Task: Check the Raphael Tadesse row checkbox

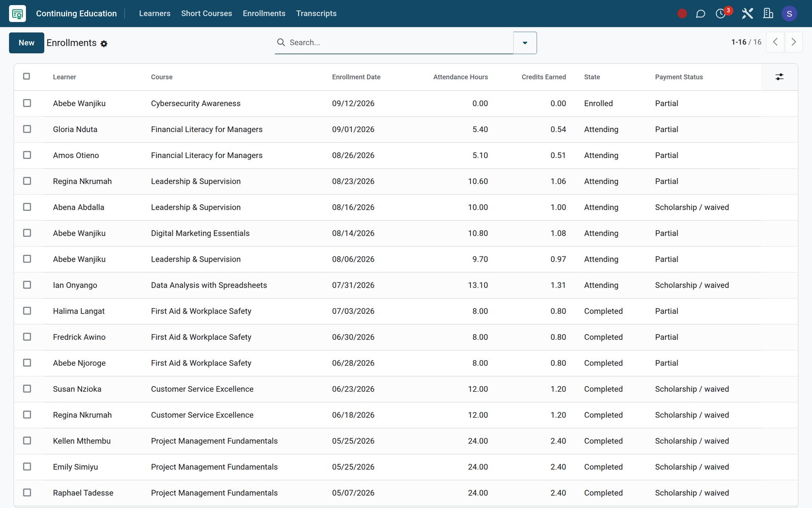Action: pyautogui.click(x=27, y=492)
